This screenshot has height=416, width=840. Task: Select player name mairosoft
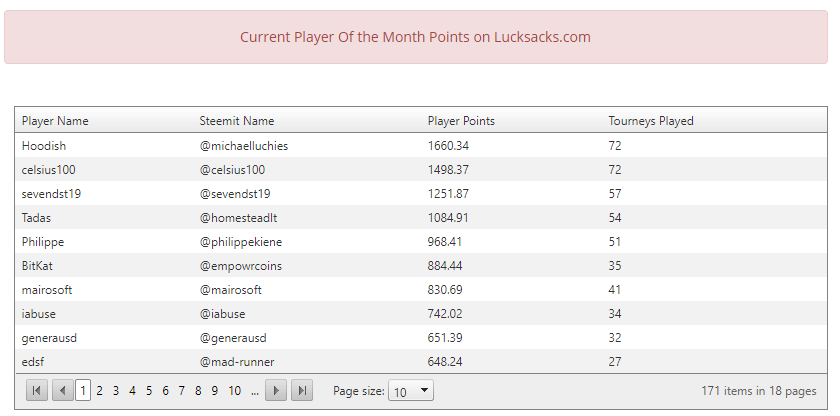47,290
